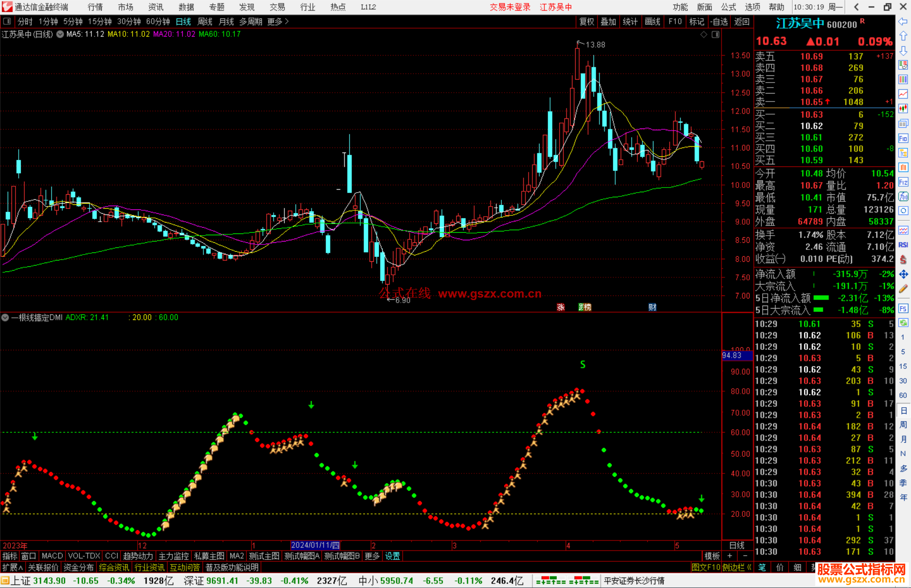Image resolution: width=911 pixels, height=588 pixels.
Task: Open the 行情 menu
Action: pos(95,7)
